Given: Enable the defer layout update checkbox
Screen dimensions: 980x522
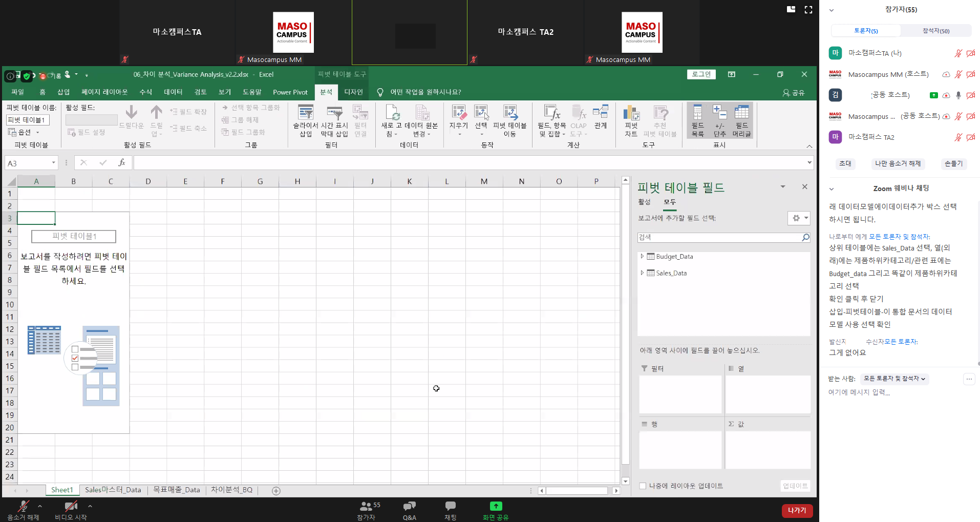Looking at the screenshot, I should 643,486.
